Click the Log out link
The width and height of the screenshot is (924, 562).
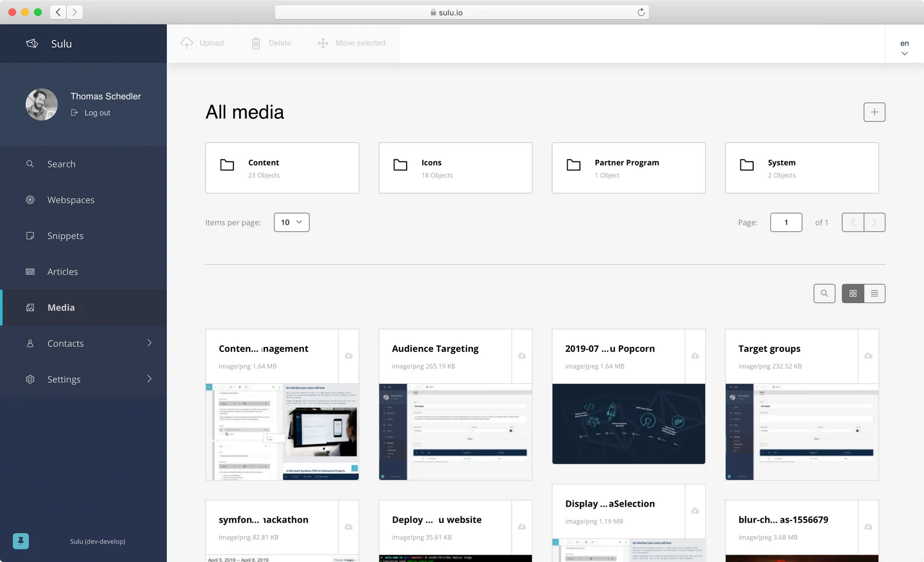pyautogui.click(x=97, y=113)
